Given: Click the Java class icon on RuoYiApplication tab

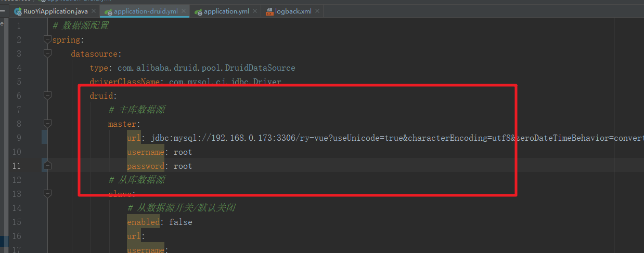Looking at the screenshot, I should 18,11.
